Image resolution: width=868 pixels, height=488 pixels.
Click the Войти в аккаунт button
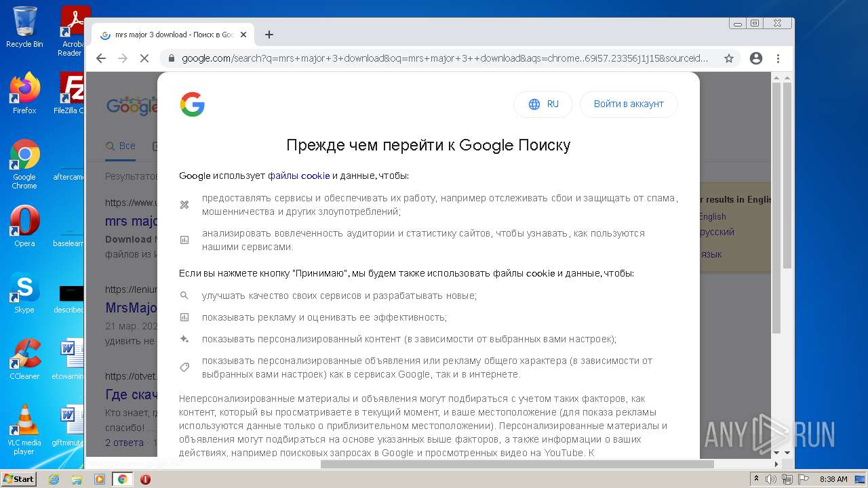coord(629,104)
